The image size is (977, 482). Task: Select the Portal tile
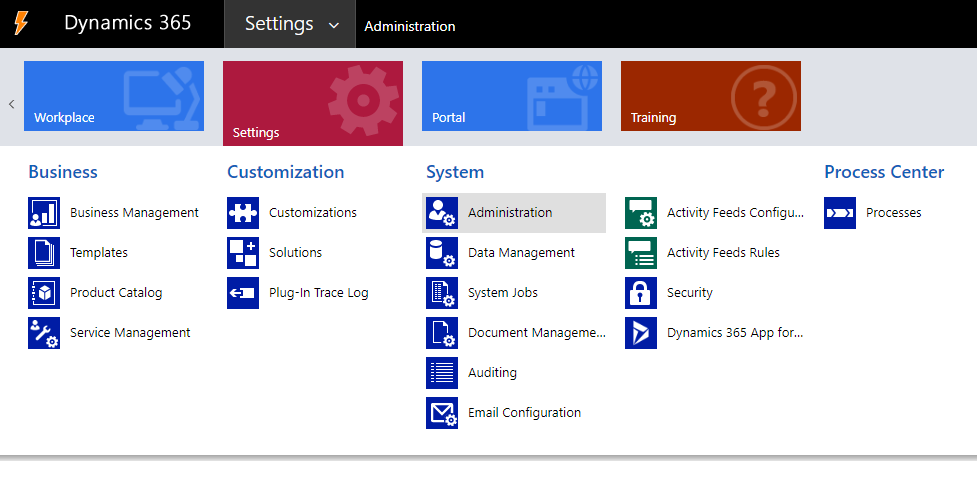512,96
